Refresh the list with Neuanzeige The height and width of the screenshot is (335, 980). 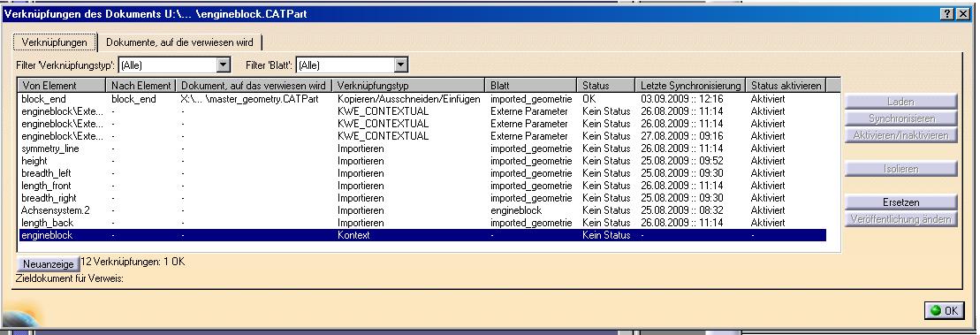(x=48, y=263)
